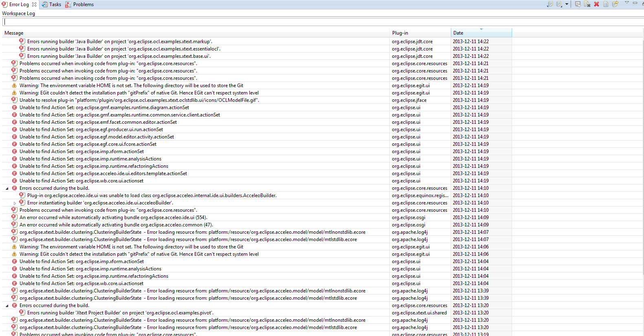Image resolution: width=644 pixels, height=336 pixels.
Task: Select gmf runtime.common.service.client.actionSet entry
Action: [x=120, y=115]
